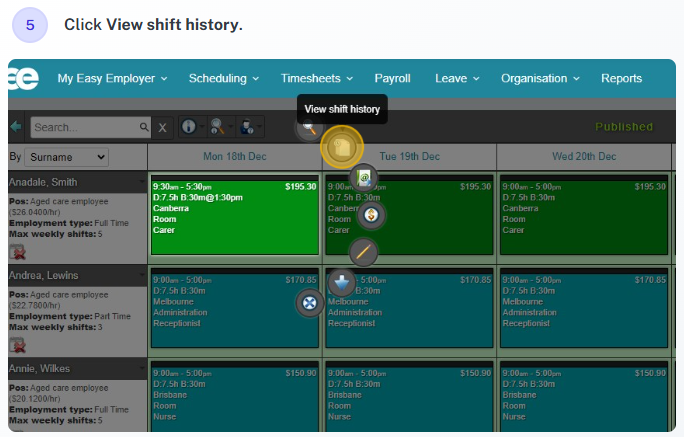Click the Andrea, Lewins employee name
This screenshot has height=437, width=684.
tap(44, 276)
